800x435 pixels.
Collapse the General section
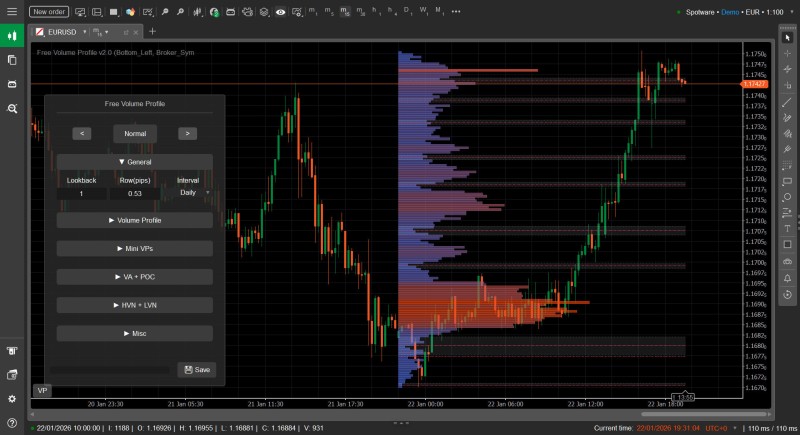pos(135,162)
